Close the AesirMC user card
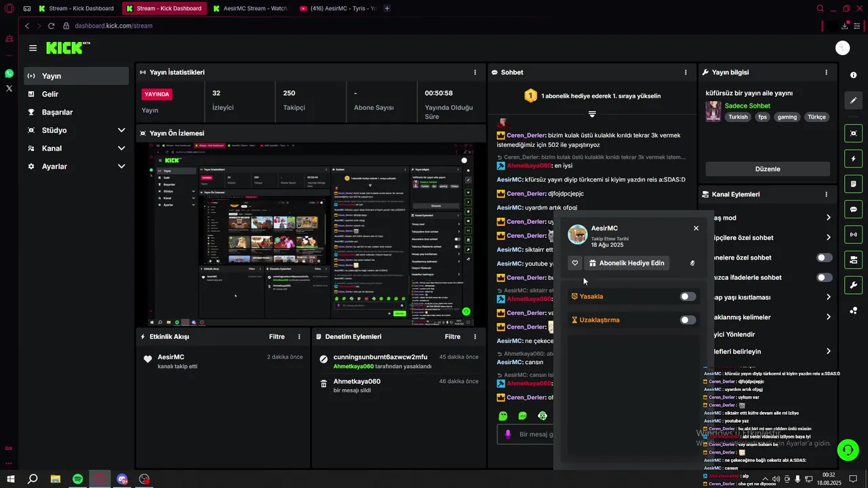 pyautogui.click(x=696, y=228)
